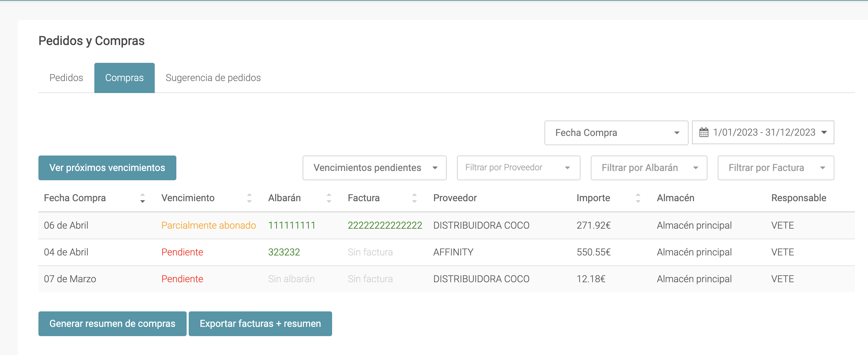
Task: Sort table by Importe arrows
Action: tap(638, 198)
